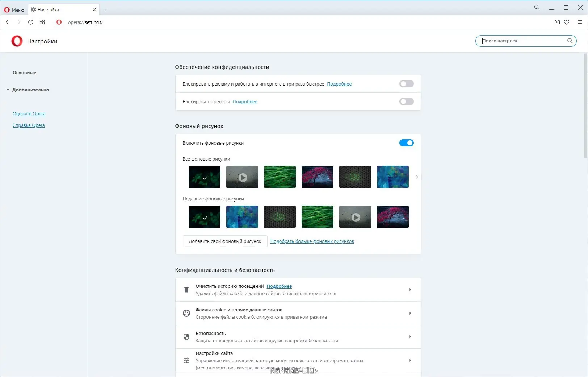Click the sliders icon in Настройки сайта row
The width and height of the screenshot is (588, 377).
tap(186, 360)
